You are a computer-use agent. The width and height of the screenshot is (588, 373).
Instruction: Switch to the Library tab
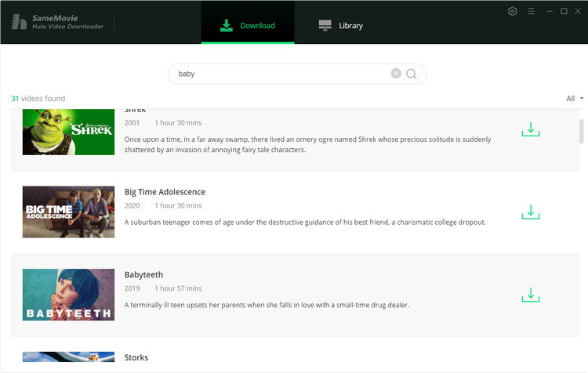click(x=341, y=26)
